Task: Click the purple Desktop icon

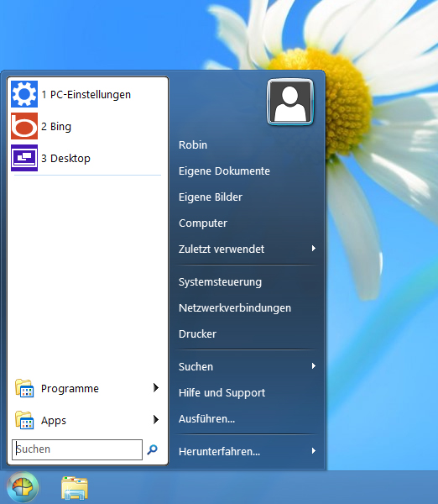Action: [x=24, y=158]
